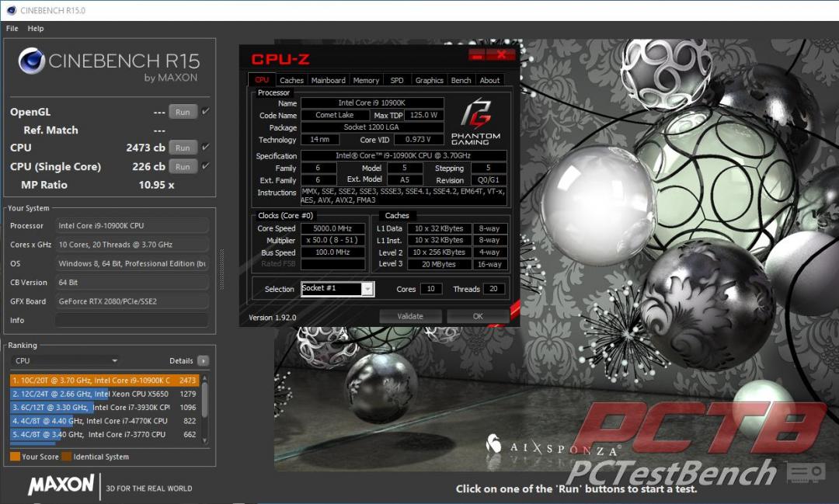Toggle the CPU (Single Core) test checkbox

tap(205, 166)
